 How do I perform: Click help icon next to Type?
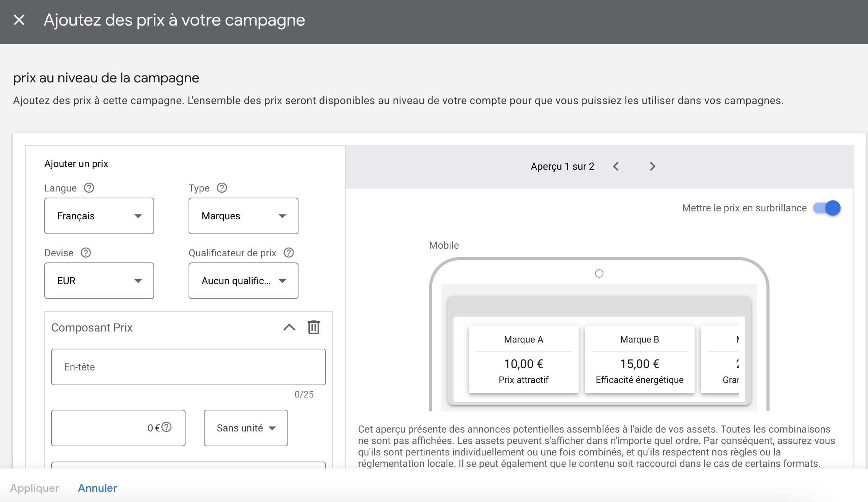pos(222,188)
